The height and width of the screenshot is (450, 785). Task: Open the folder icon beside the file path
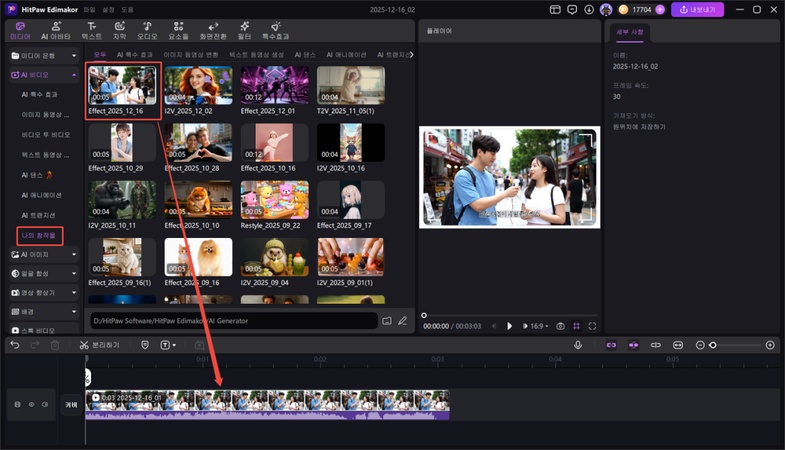[x=387, y=321]
